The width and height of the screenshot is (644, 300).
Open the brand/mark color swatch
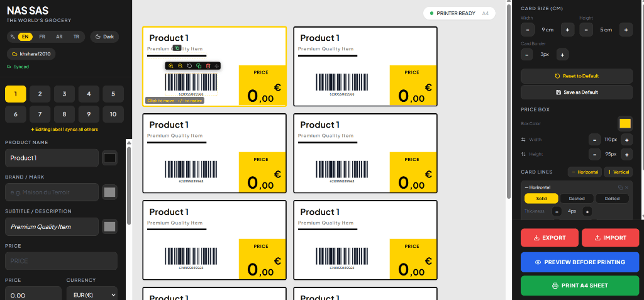tap(109, 192)
